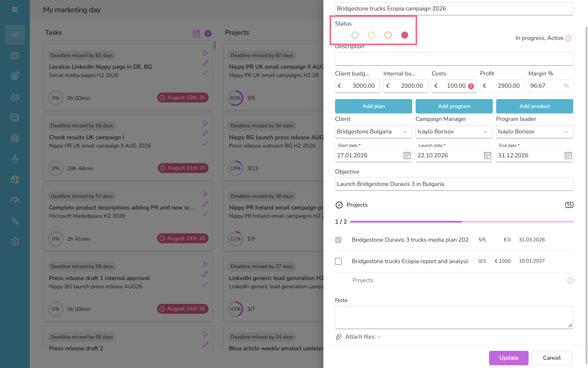588x368 pixels.
Task: Open the Start date calendar picker
Action: [x=407, y=156]
